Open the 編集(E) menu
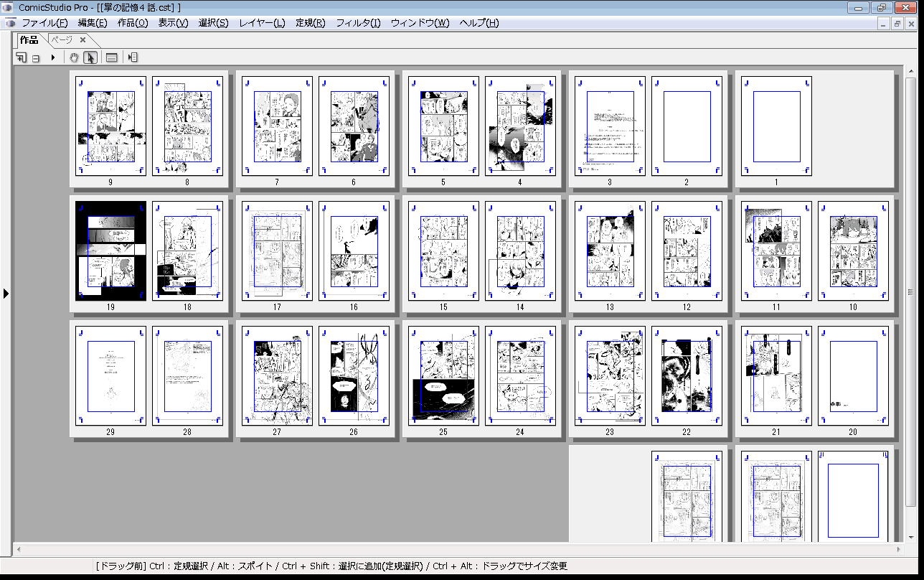Viewport: 924px width, 580px height. (93, 23)
